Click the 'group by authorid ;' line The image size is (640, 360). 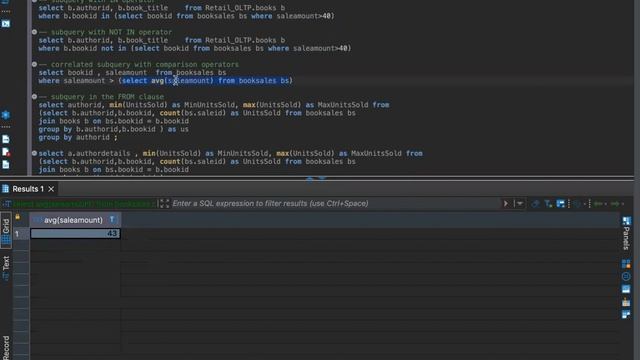[x=78, y=137]
